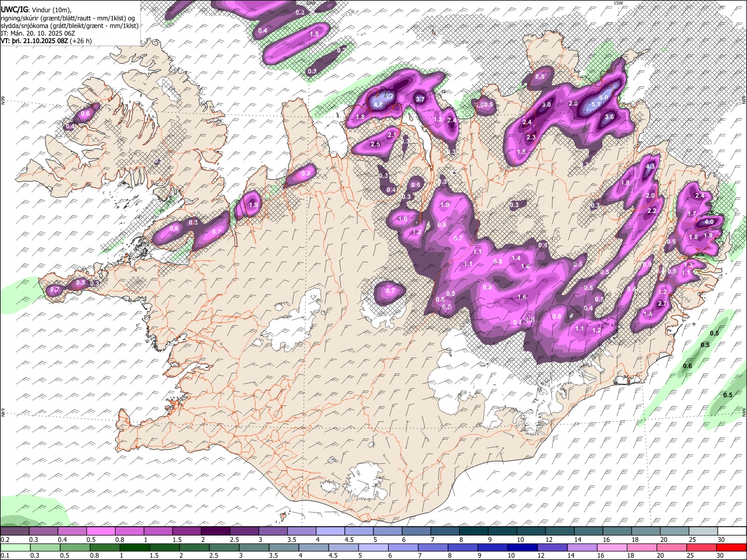The height and width of the screenshot is (560, 747).
Task: Pick the 4–4.5 lavender swatch in upper legend
Action: (330, 531)
